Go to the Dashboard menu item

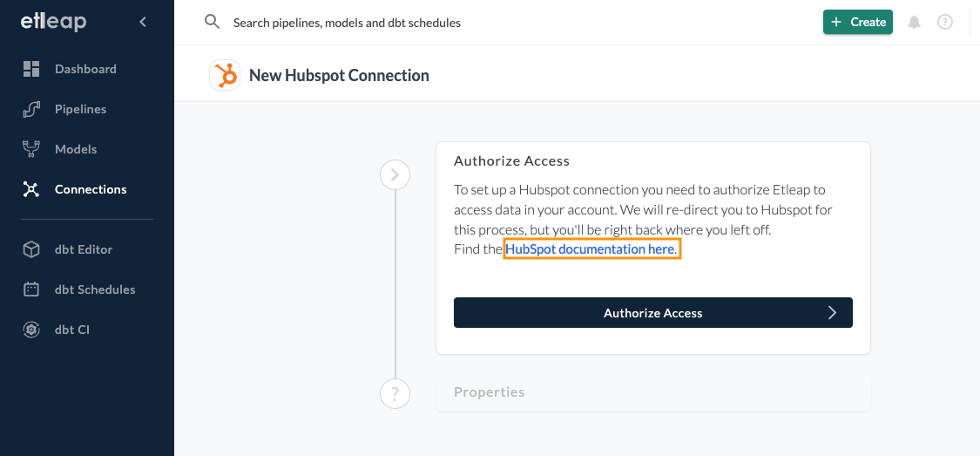(85, 69)
